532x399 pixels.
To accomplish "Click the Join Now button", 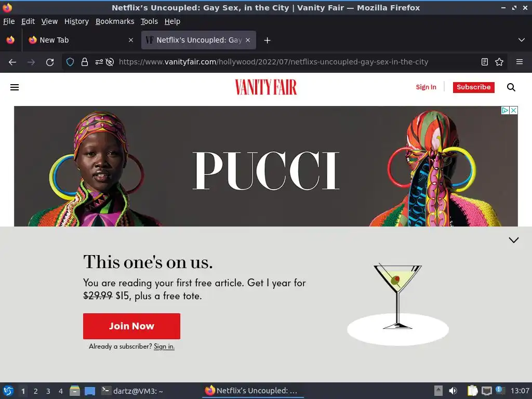I will coord(131,326).
